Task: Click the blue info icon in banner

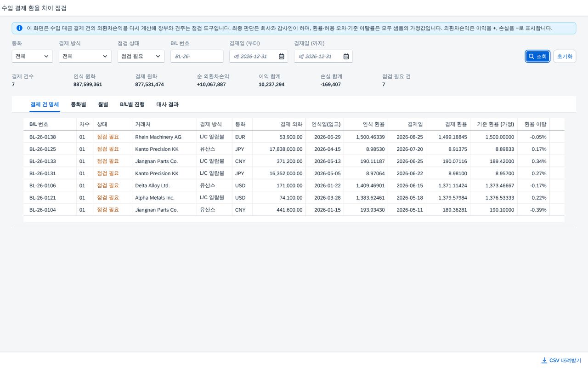Action: pos(19,28)
